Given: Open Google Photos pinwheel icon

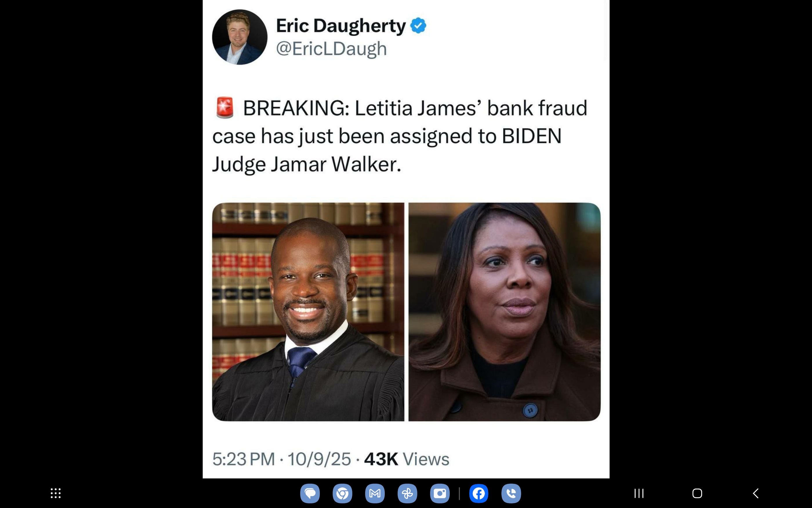Looking at the screenshot, I should coord(407,493).
